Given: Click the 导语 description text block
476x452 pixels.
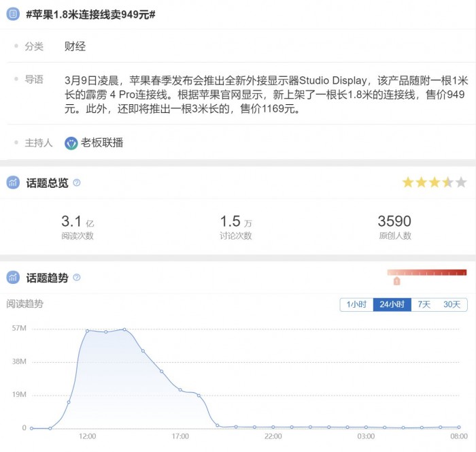Looking at the screenshot, I should (267, 95).
